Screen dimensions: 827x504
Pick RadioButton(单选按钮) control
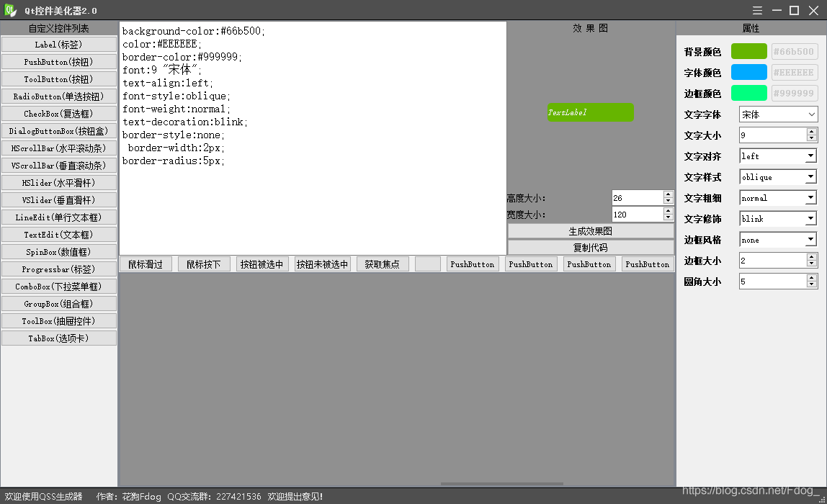[x=58, y=96]
